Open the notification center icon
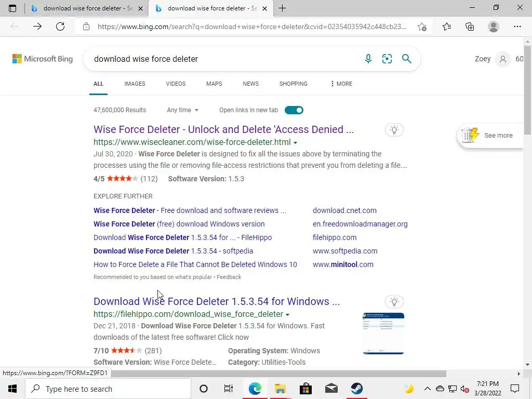Image resolution: width=532 pixels, height=399 pixels. pyautogui.click(x=515, y=389)
